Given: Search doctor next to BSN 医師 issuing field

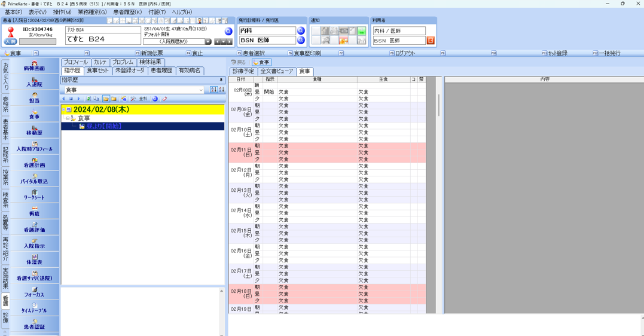Looking at the screenshot, I should [301, 40].
